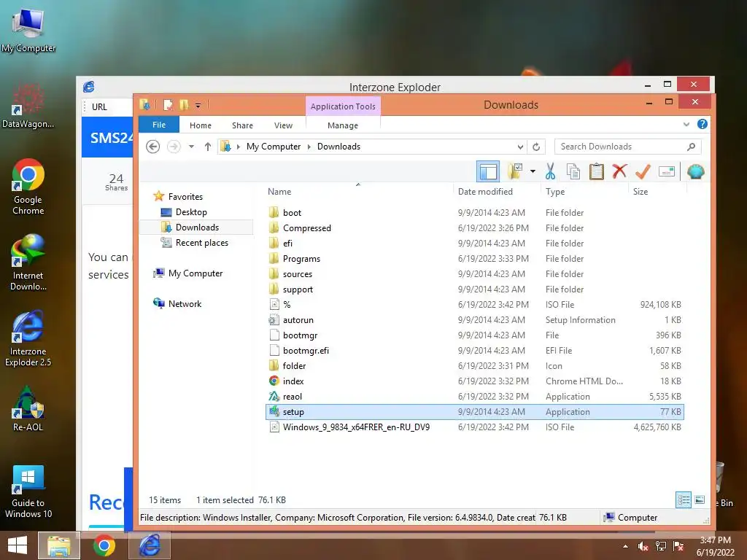747x560 pixels.
Task: Click the Forward navigation arrow
Action: tap(174, 147)
